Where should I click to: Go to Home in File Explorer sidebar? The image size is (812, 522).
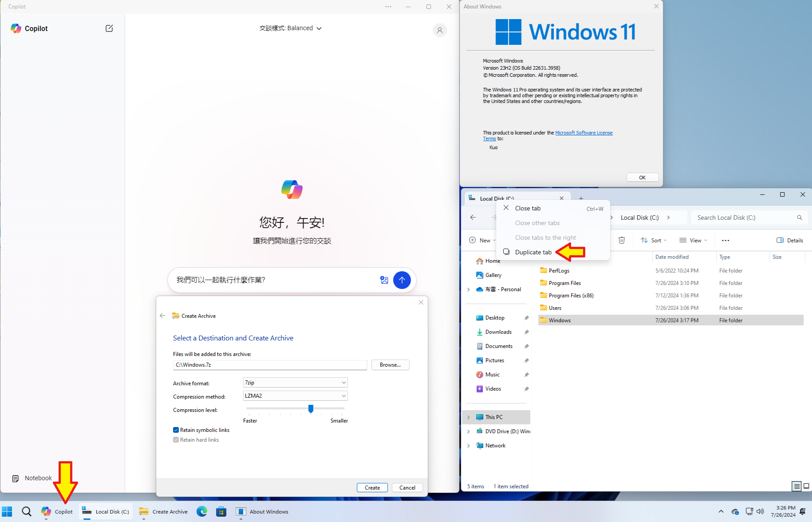tap(488, 261)
